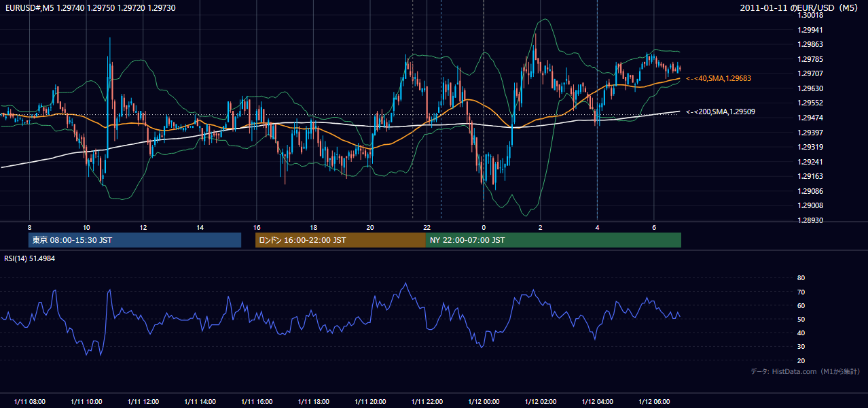Click price level 1.29941 on axis
Viewport: 868px width, 408px height.
810,30
